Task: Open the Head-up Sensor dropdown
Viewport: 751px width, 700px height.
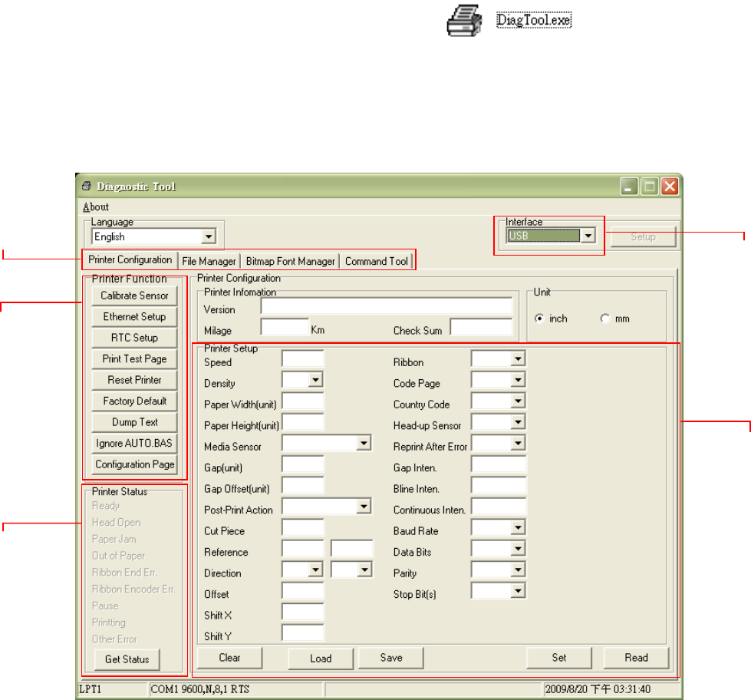Action: pos(518,422)
